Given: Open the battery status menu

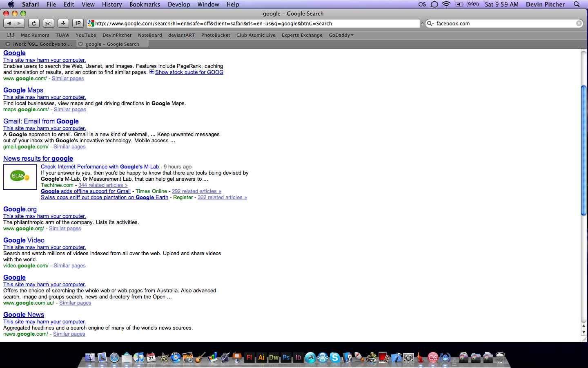Looking at the screenshot, I should [x=467, y=4].
